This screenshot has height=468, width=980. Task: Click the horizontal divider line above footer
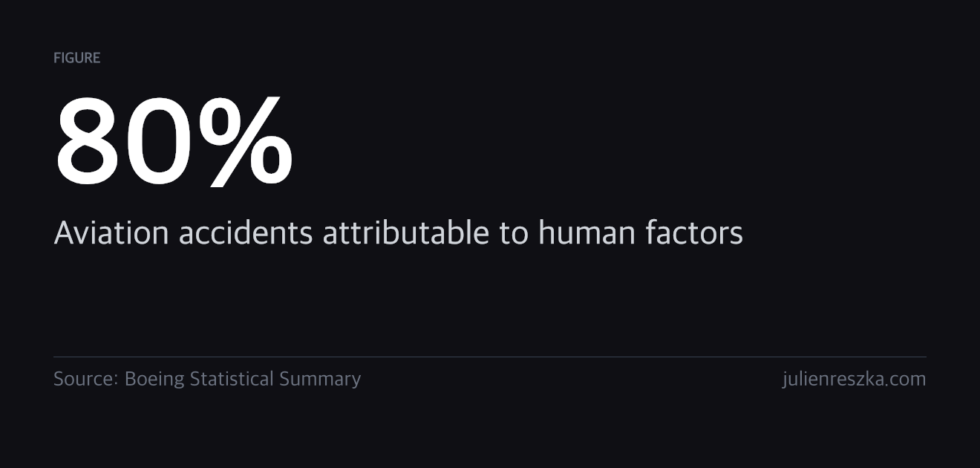490,357
